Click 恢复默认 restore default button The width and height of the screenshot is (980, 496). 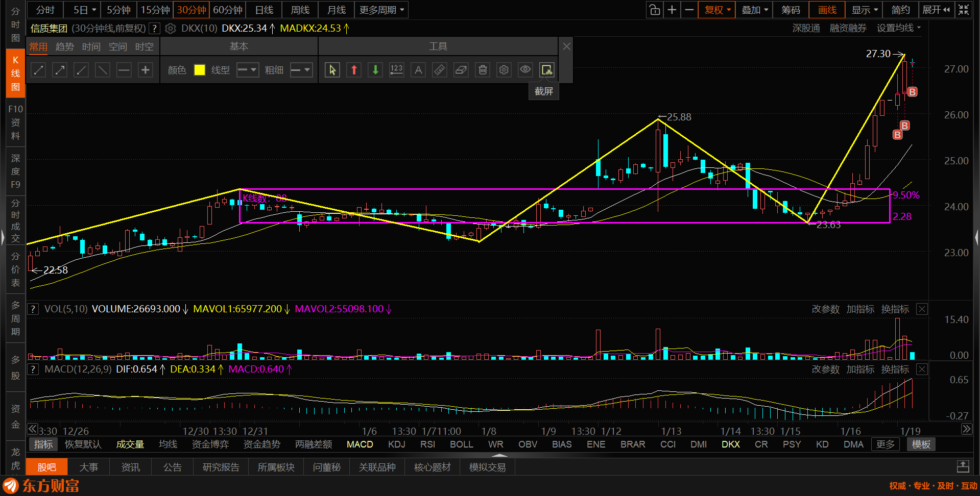coord(83,444)
